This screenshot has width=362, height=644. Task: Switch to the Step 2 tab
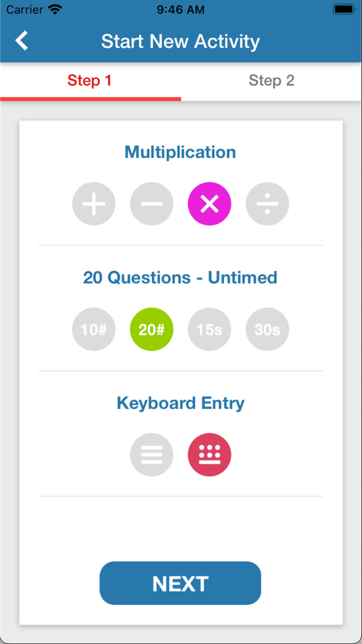(271, 80)
